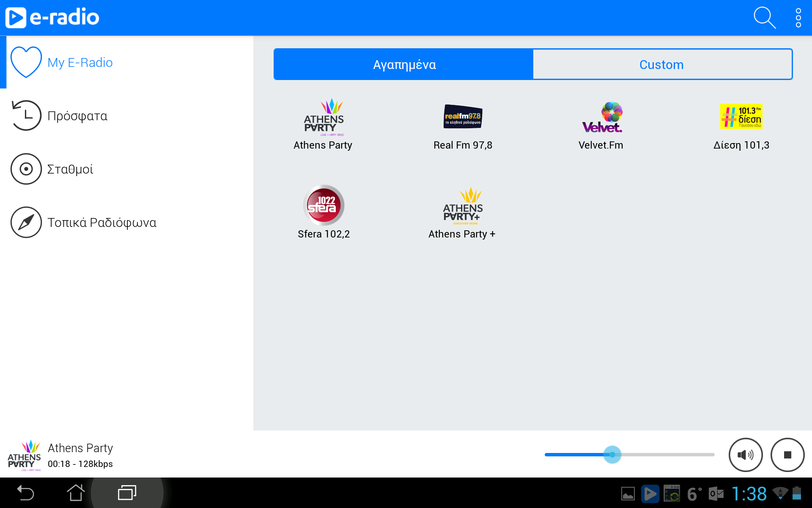
Task: Open Android recent apps button
Action: [x=127, y=493]
